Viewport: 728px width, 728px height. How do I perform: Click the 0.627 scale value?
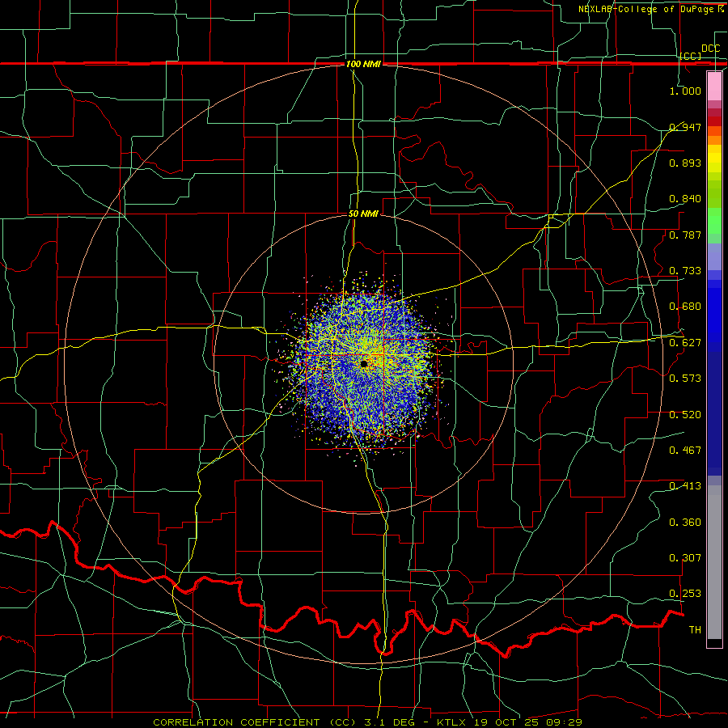click(x=685, y=343)
